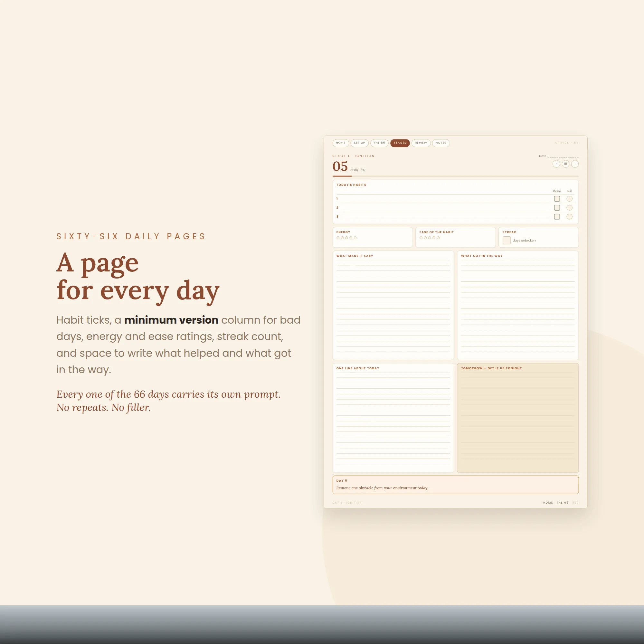Click the Day 5 prompt box
This screenshot has height=644, width=644.
tap(455, 485)
